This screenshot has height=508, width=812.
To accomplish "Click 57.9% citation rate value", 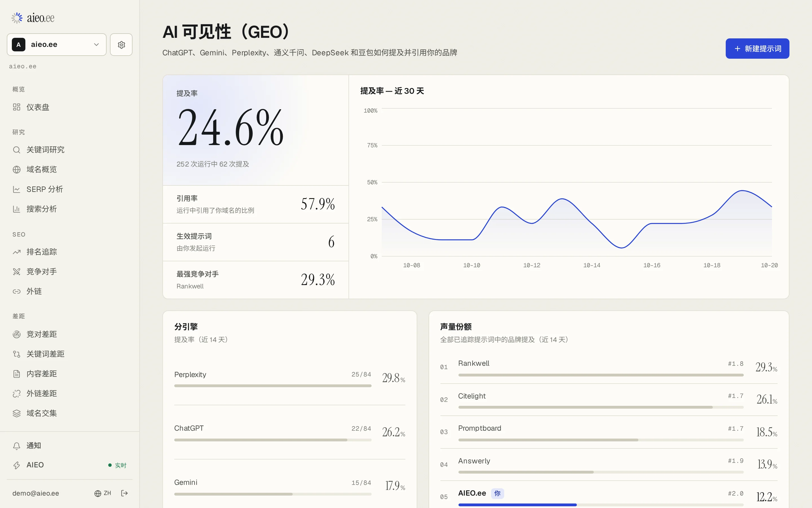I will pos(317,204).
